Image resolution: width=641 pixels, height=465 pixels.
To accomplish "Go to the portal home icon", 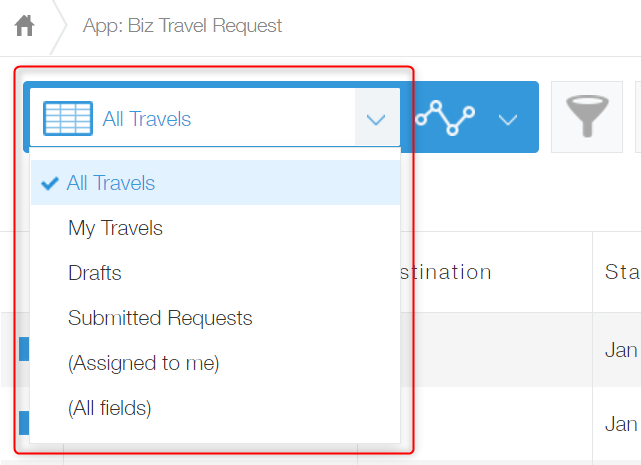I will tap(25, 26).
